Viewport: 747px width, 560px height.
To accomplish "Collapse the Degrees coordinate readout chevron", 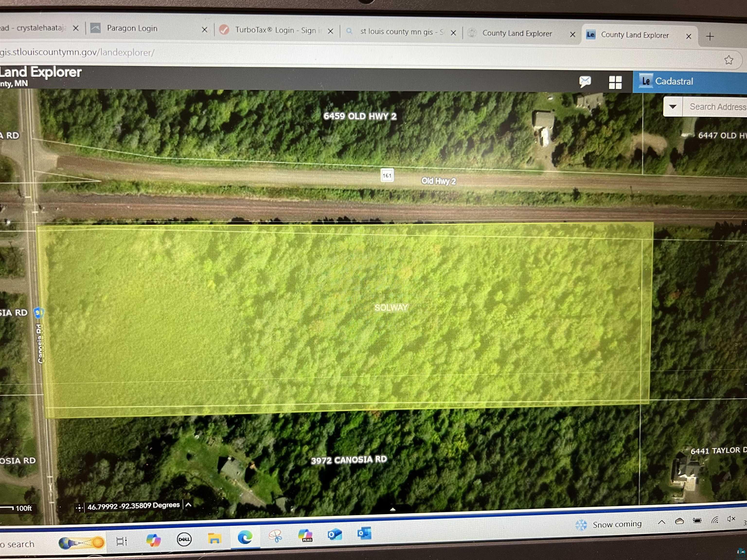I will [x=188, y=505].
